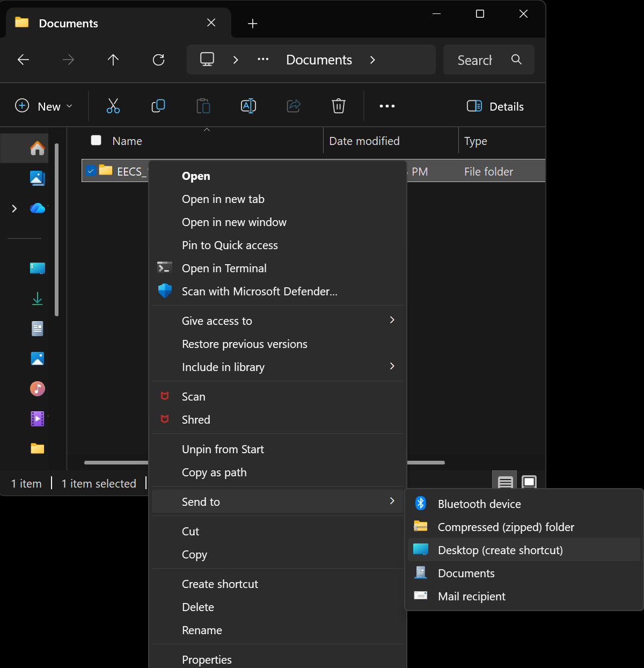Go back with the left arrow

23,60
